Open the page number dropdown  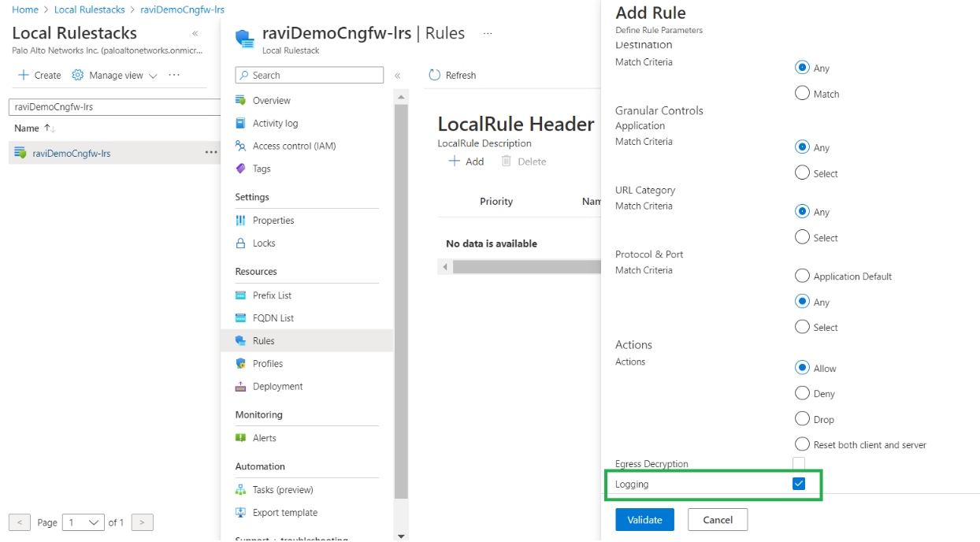(84, 522)
